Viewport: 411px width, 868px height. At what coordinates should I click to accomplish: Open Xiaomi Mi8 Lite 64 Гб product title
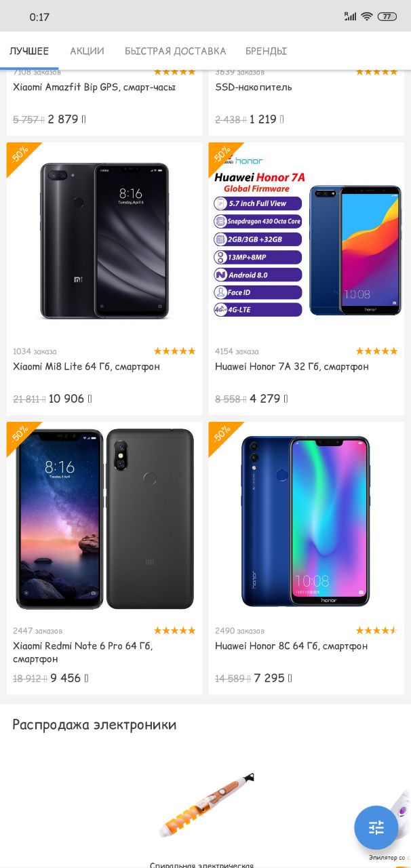click(x=87, y=367)
